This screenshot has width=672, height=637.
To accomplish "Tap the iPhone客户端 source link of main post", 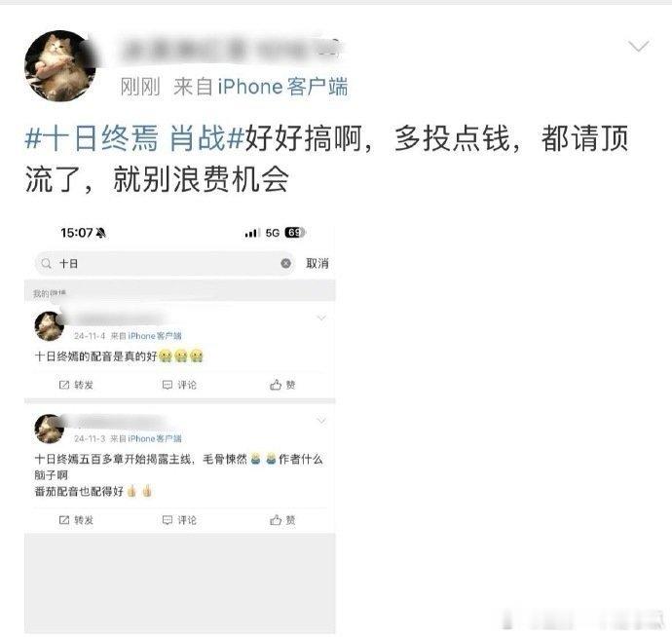I will tap(282, 87).
